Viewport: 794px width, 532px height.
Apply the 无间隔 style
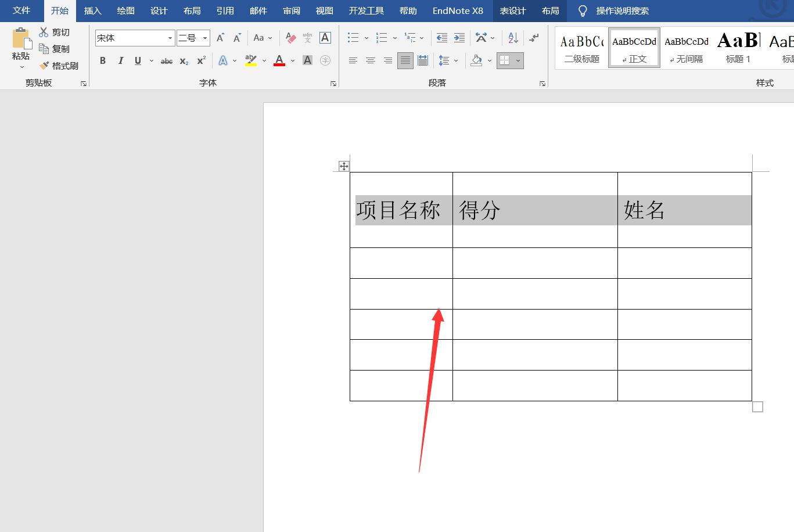point(687,48)
